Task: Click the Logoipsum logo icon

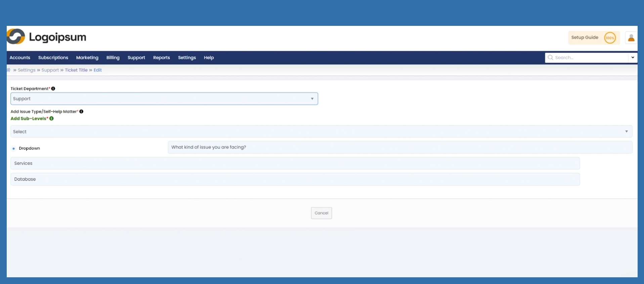Action: [x=16, y=37]
